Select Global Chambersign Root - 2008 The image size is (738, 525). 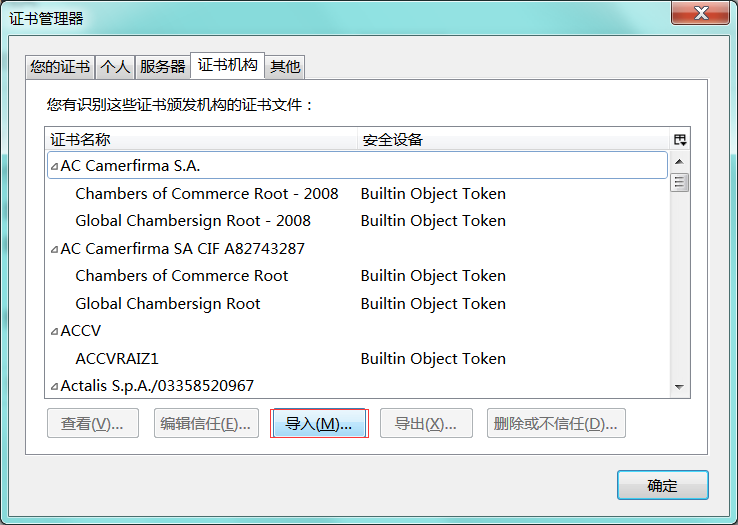[193, 221]
